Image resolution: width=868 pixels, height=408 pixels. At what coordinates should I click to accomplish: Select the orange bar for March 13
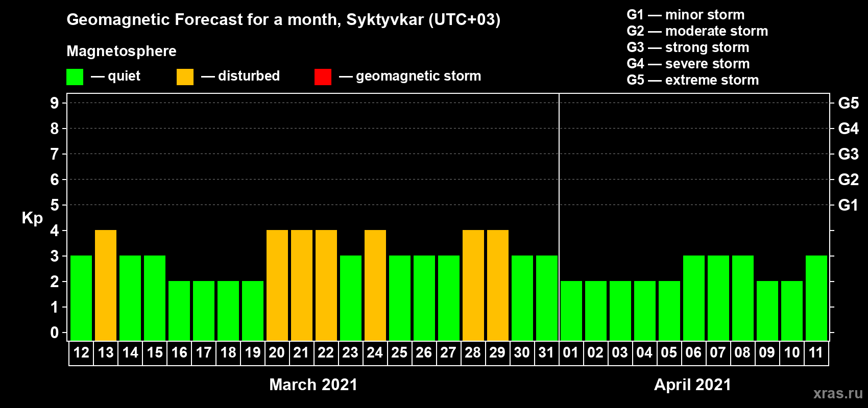(x=106, y=285)
